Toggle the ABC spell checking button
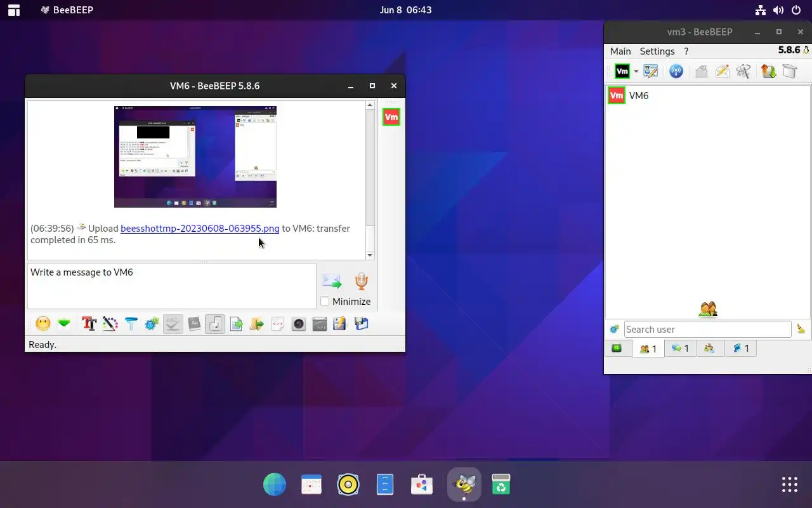Screen dimensions: 812x508 (173, 324)
